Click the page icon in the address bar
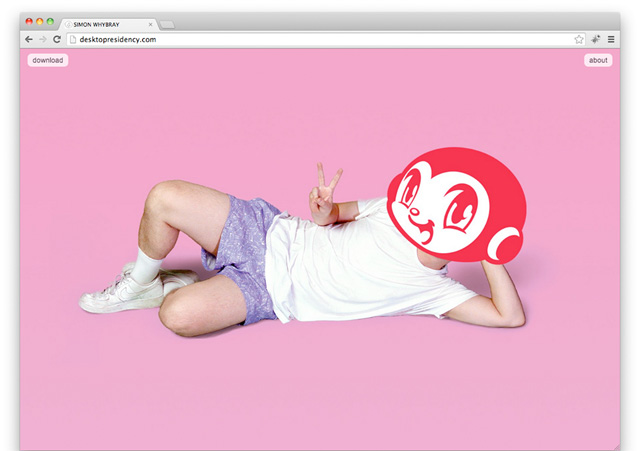Screen dimensions: 640x451 tap(73, 39)
